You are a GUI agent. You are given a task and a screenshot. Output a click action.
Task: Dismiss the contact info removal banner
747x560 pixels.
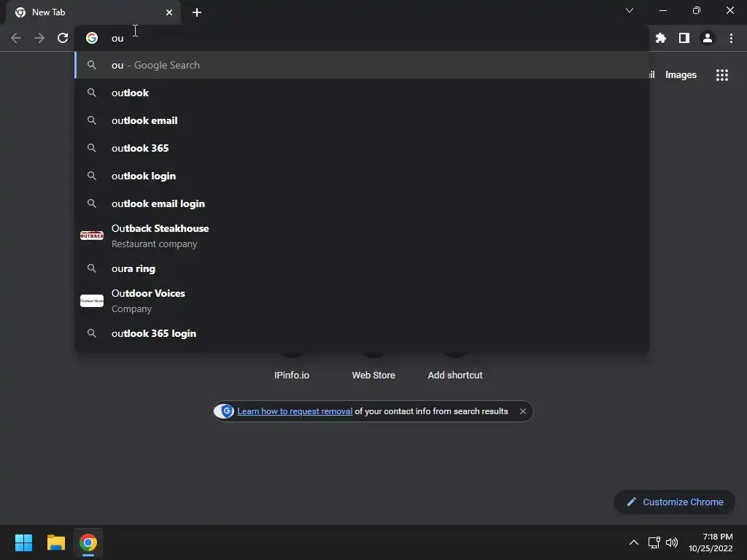(x=522, y=411)
